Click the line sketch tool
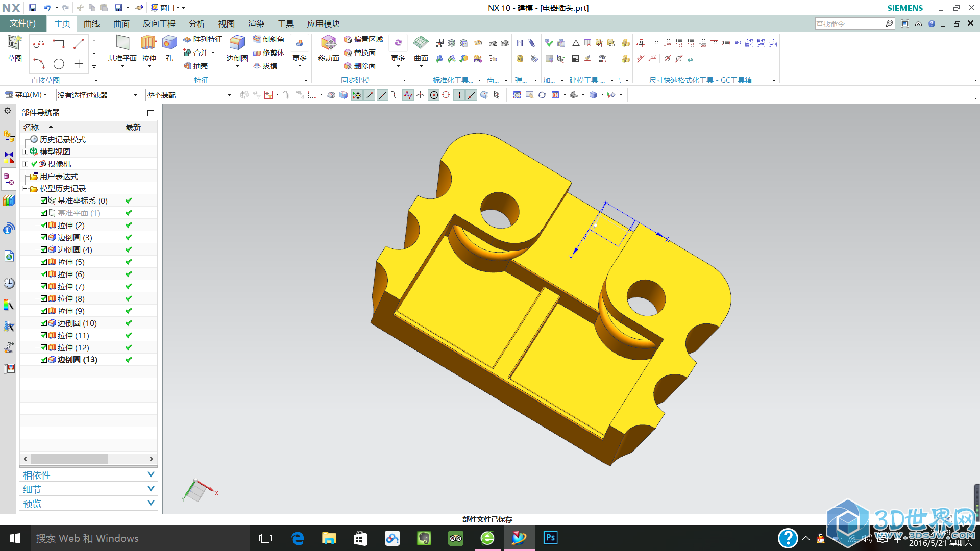This screenshot has height=551, width=980. click(x=79, y=44)
